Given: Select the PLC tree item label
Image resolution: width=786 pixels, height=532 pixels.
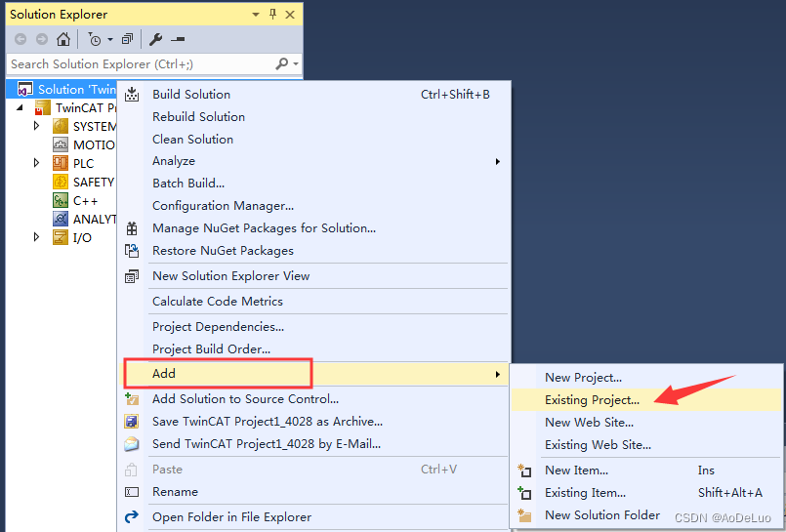Looking at the screenshot, I should tap(83, 164).
